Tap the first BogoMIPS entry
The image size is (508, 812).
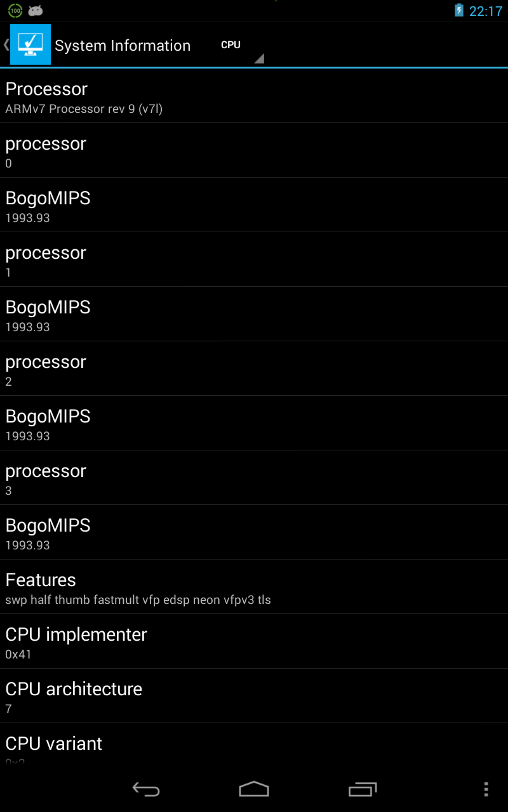coord(254,205)
